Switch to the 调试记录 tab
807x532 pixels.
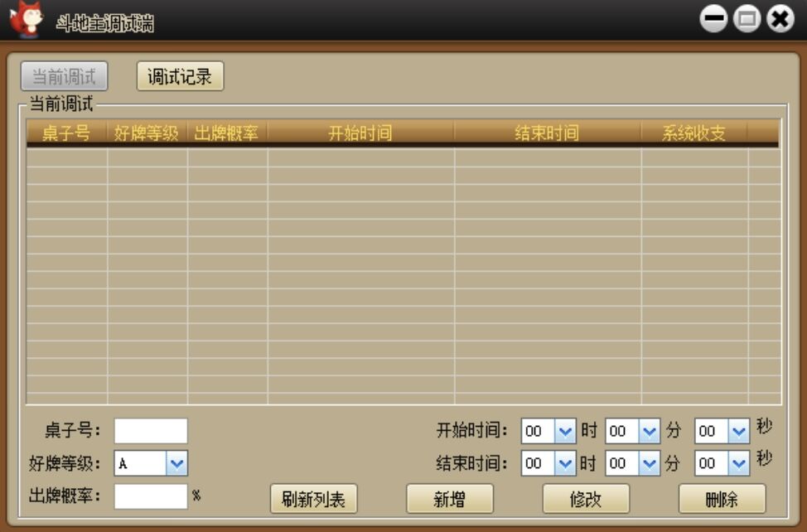(x=180, y=77)
